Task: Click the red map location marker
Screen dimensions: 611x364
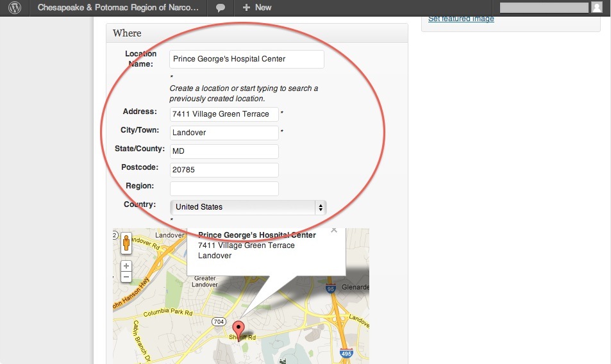Action: (x=238, y=330)
